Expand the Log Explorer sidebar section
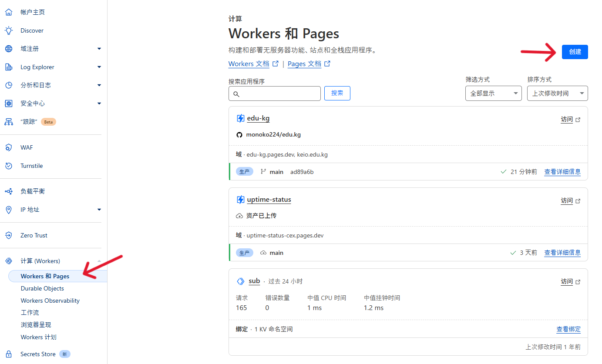602x364 pixels. point(99,67)
